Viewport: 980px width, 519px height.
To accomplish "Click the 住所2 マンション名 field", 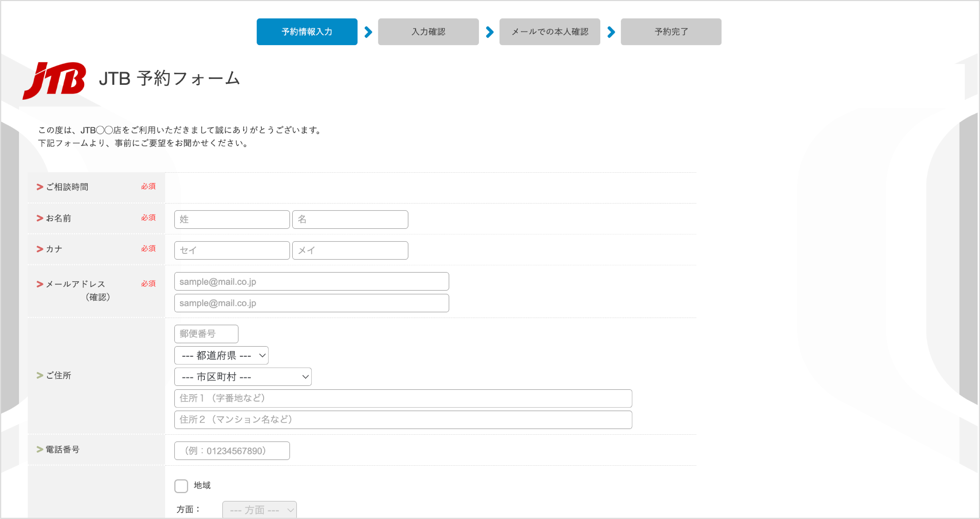I will pos(403,420).
